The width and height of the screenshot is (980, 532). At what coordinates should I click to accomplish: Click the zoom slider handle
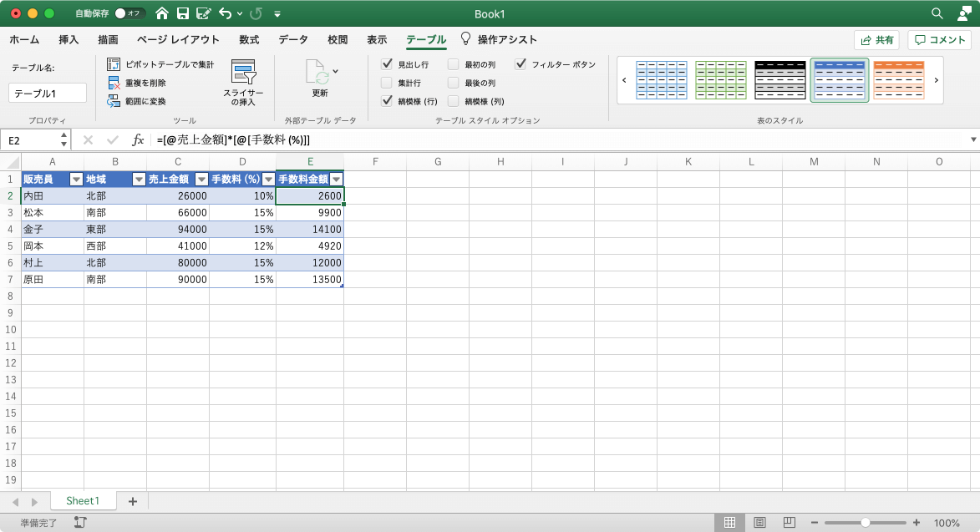866,523
